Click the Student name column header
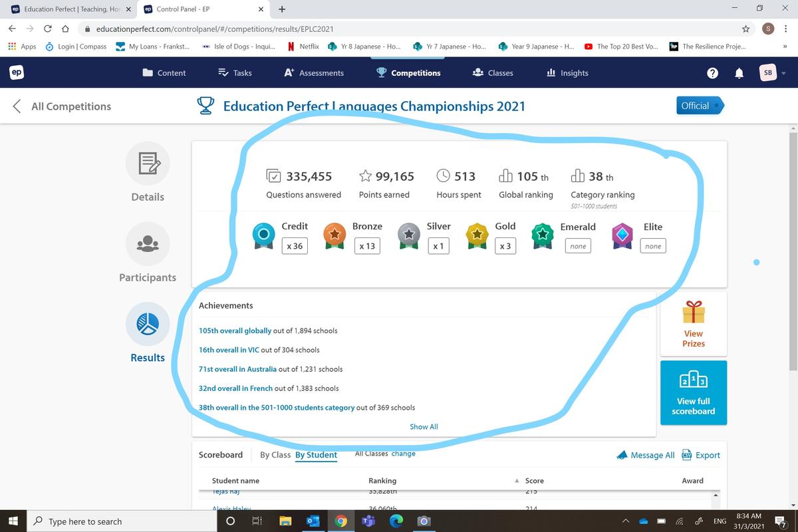Image resolution: width=798 pixels, height=532 pixels. coord(235,480)
